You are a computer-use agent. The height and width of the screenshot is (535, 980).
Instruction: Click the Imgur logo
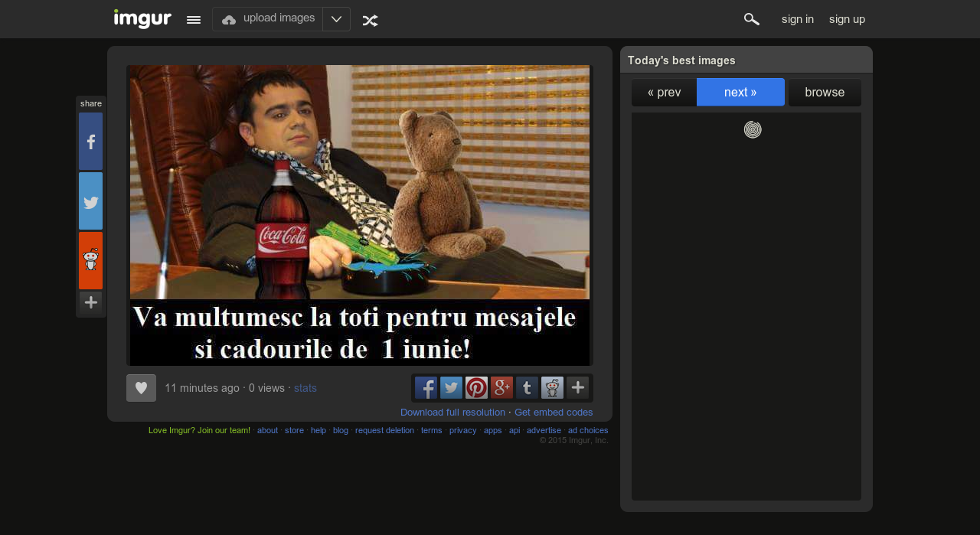coord(142,18)
